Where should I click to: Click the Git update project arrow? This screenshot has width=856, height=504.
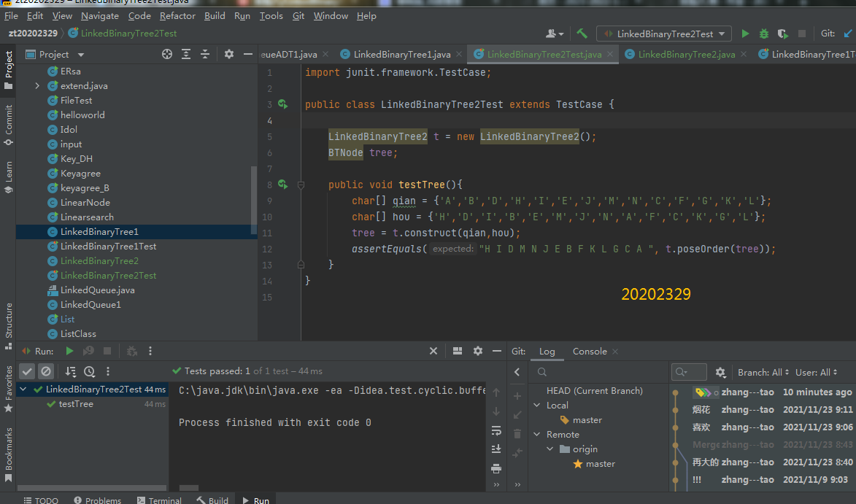(x=848, y=34)
